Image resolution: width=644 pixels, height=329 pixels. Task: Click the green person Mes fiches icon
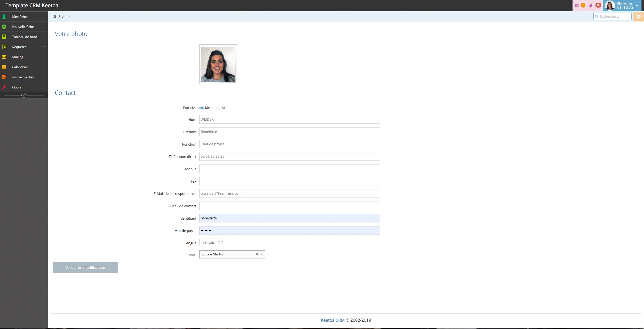pos(4,17)
